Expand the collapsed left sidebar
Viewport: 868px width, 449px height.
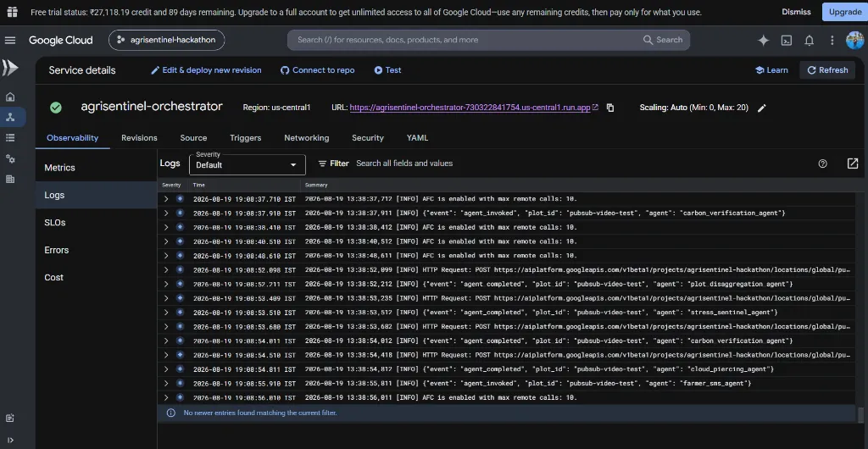coord(10,441)
